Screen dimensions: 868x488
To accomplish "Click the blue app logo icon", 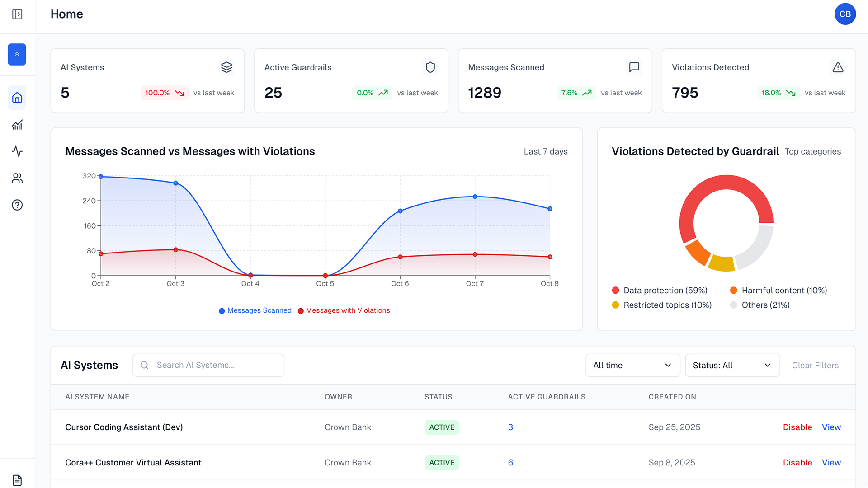I will coord(17,55).
